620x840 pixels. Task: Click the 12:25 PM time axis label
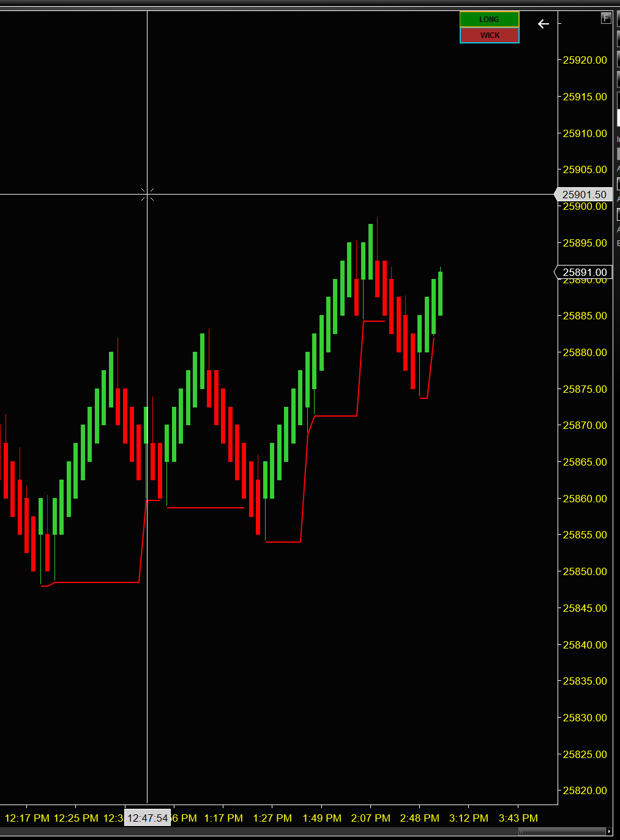click(76, 818)
